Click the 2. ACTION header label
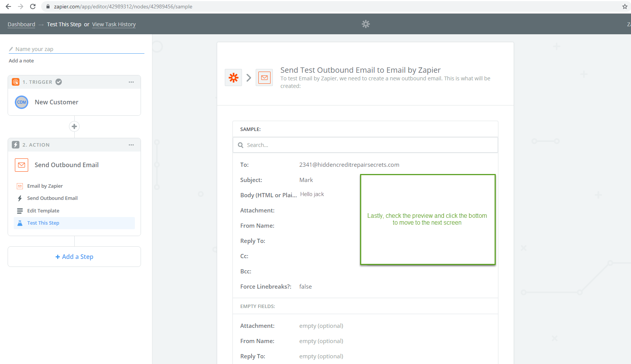 click(x=36, y=145)
